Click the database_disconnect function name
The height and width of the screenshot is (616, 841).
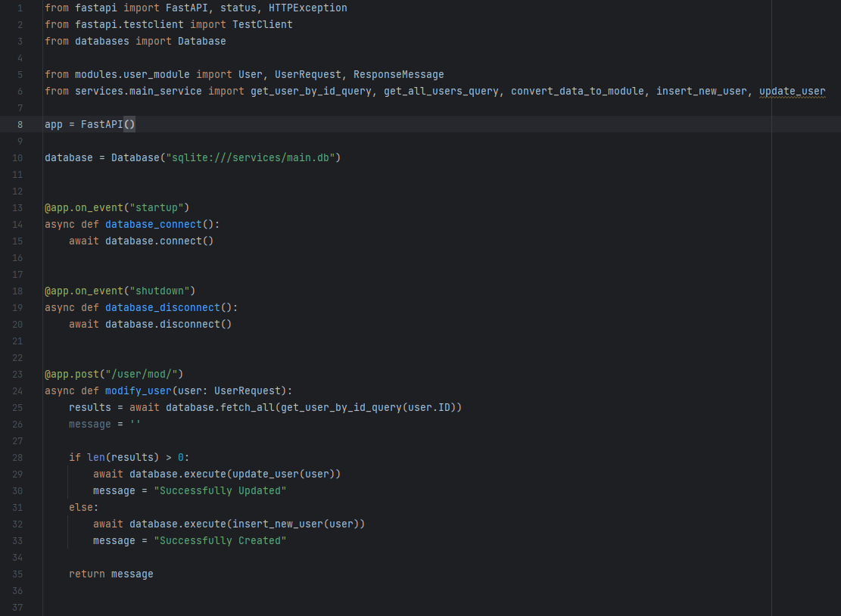(162, 307)
